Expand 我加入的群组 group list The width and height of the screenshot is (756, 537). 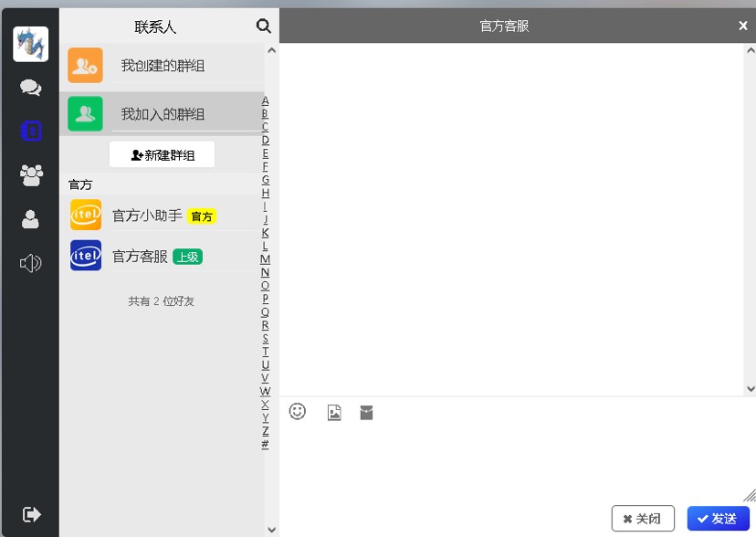(x=162, y=113)
